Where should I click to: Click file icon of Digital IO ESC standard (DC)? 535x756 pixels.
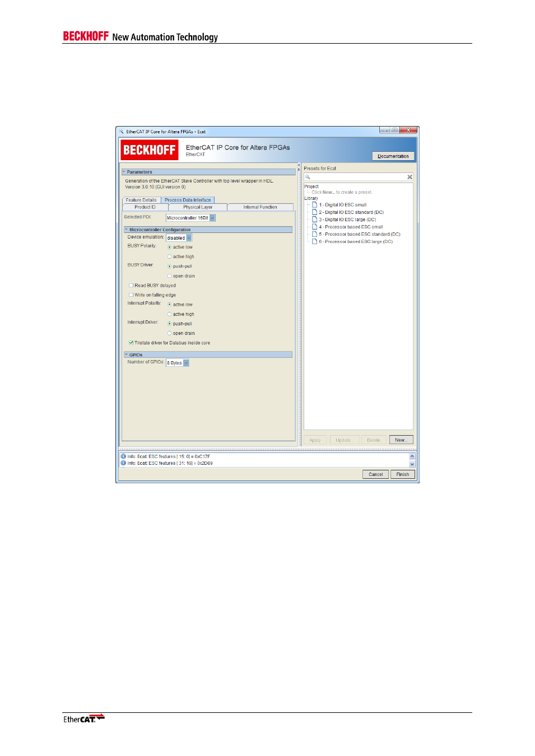pyautogui.click(x=315, y=212)
